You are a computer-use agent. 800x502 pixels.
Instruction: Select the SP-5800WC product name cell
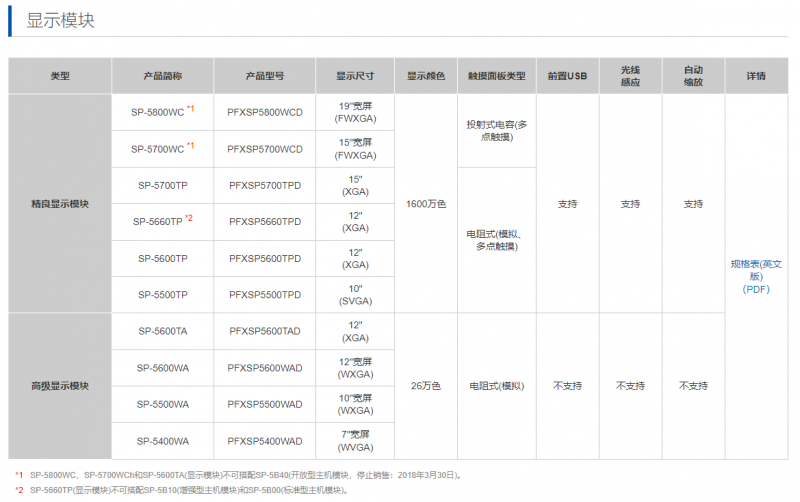pyautogui.click(x=162, y=112)
